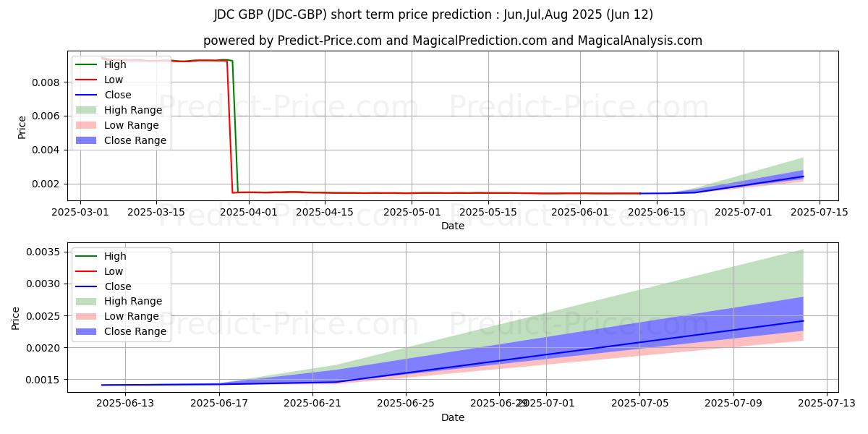Click the 'Price' y-axis label of bottom chart
The image size is (868, 434).
click(x=16, y=318)
